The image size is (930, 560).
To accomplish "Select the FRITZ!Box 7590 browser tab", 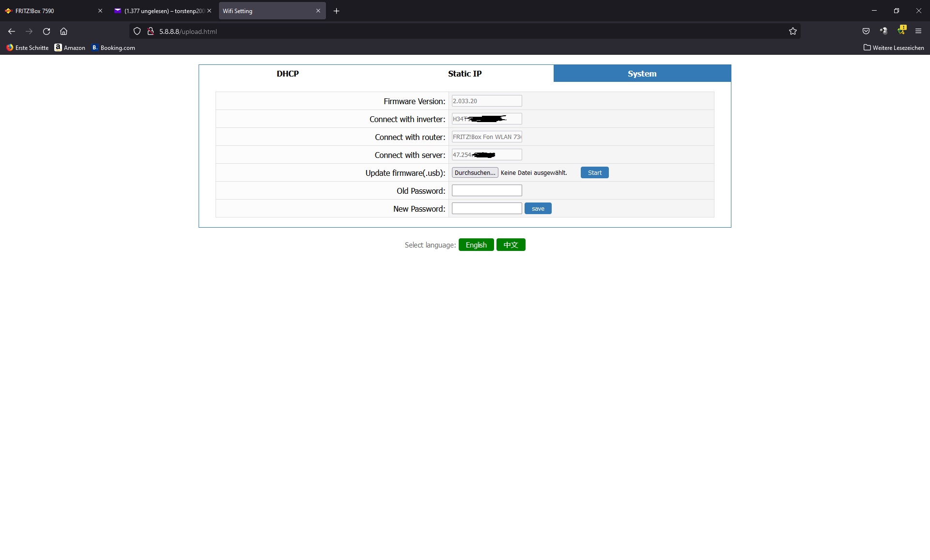I will tap(48, 11).
